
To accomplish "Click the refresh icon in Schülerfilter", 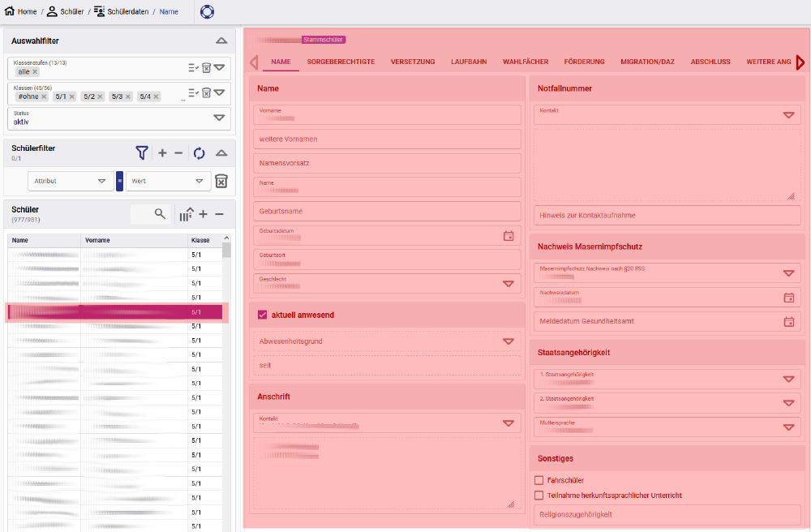I will point(200,152).
